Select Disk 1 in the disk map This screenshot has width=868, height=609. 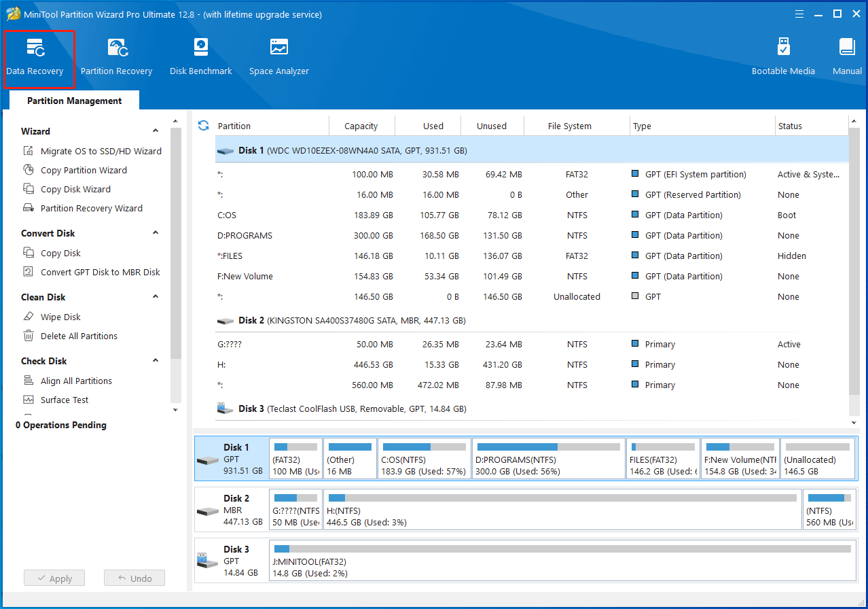click(231, 459)
